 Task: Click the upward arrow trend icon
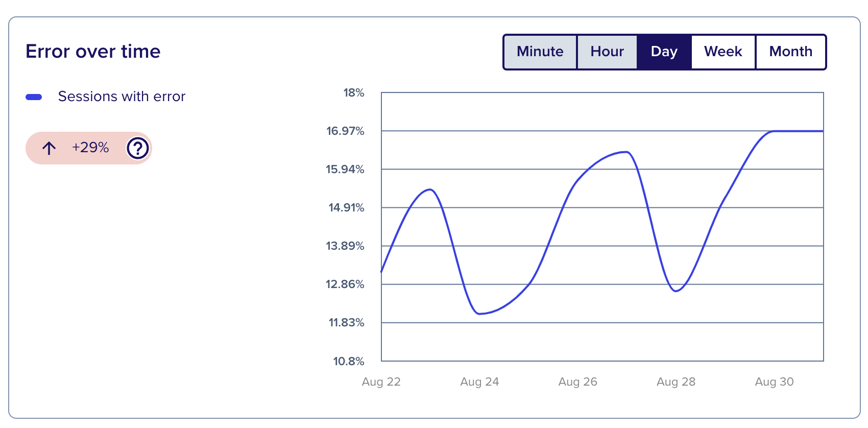tap(49, 148)
